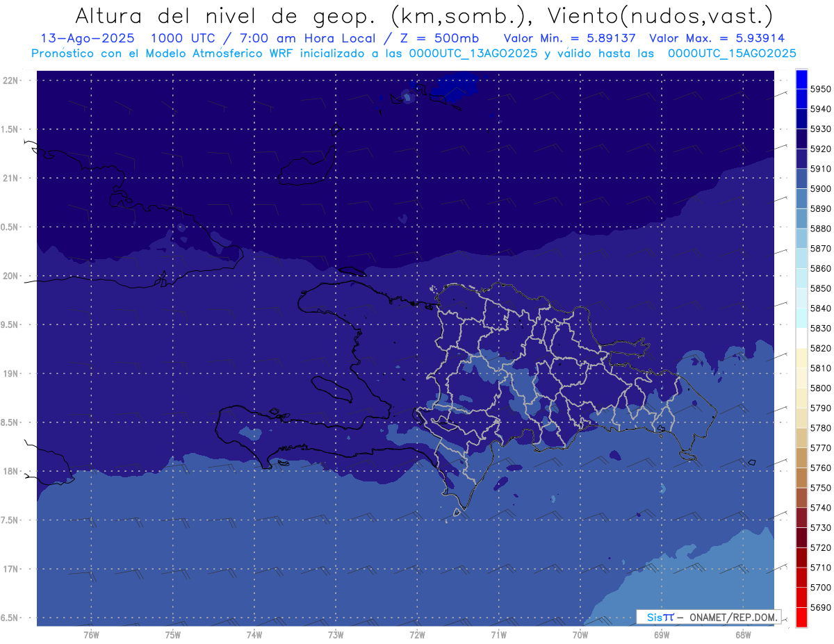Click the '5940' colorbar value
The height and width of the screenshot is (644, 834).
point(821,109)
